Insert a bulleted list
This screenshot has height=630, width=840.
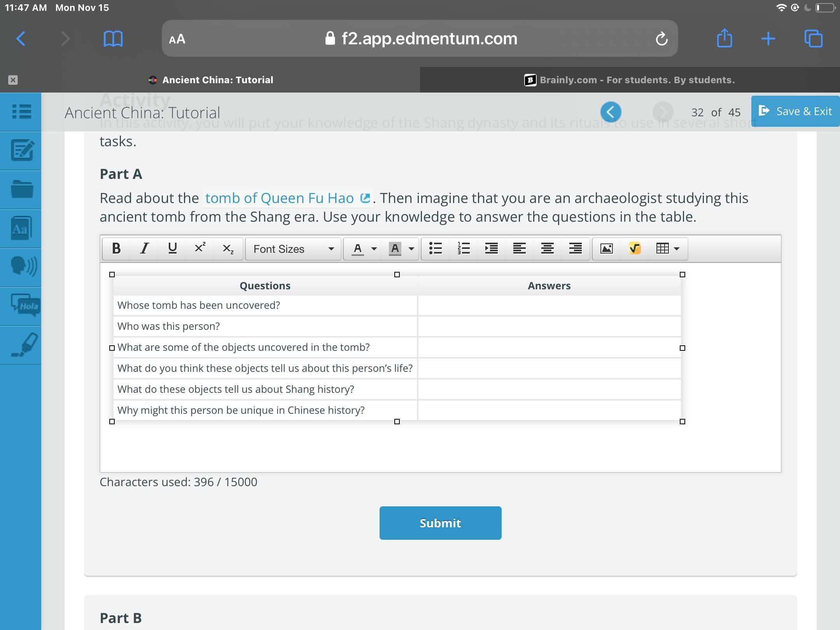436,248
